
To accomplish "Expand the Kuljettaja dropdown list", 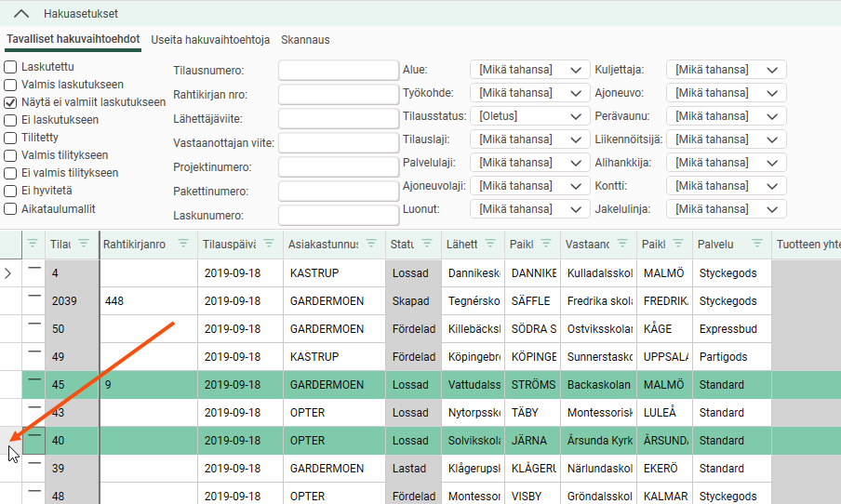I will coord(728,70).
